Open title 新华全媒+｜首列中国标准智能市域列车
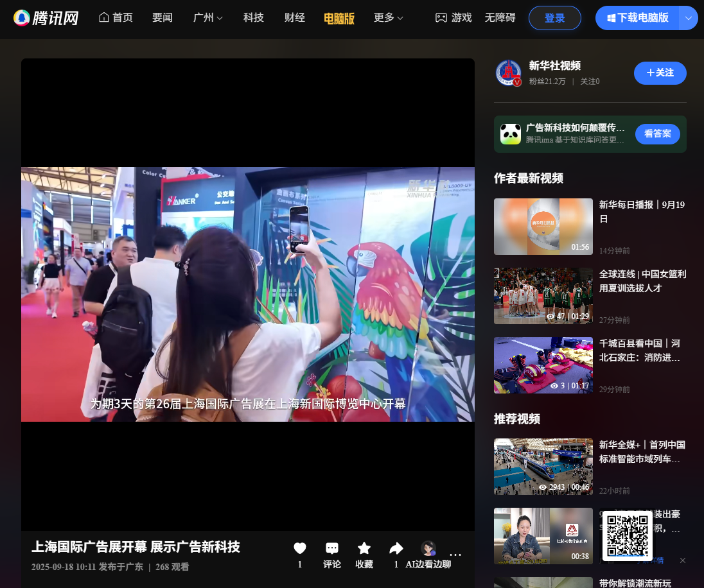 [x=642, y=451]
